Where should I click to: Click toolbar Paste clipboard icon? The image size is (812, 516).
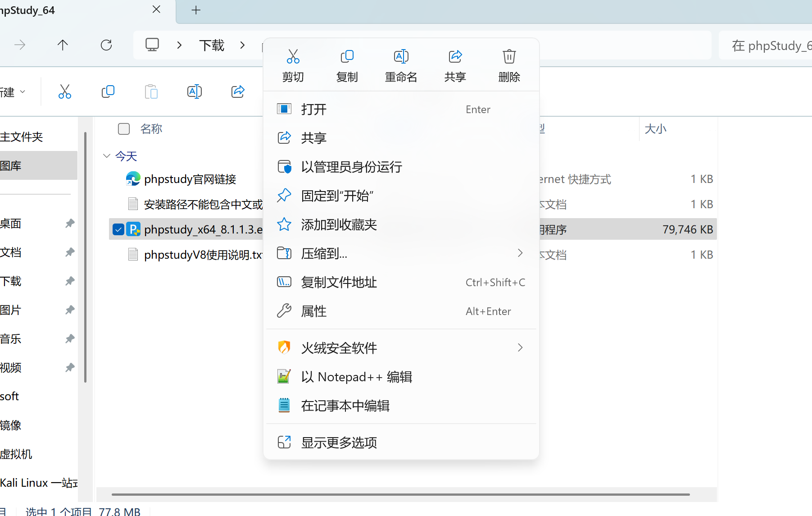[151, 92]
